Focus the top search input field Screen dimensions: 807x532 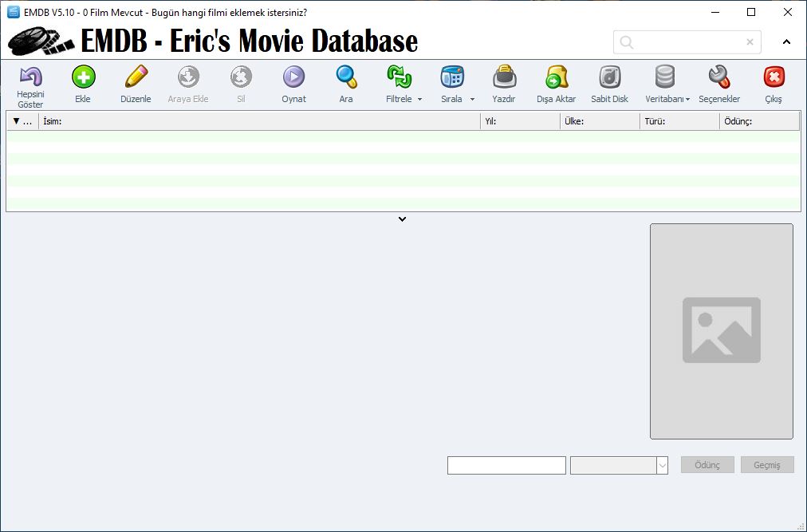coord(687,42)
